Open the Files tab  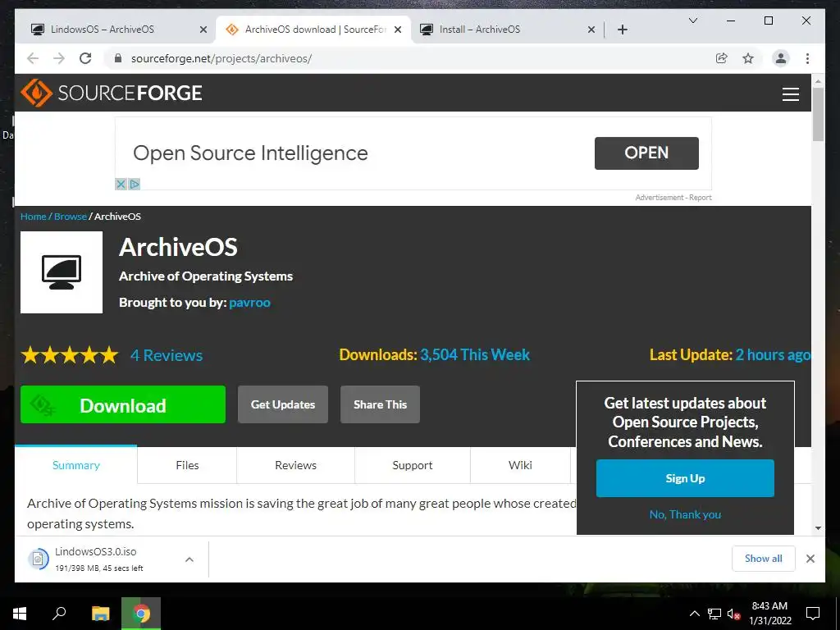click(187, 465)
